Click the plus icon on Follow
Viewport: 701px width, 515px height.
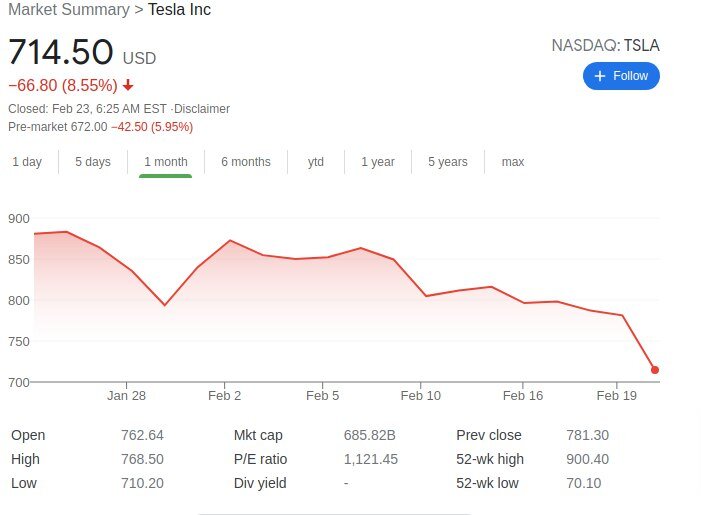600,76
